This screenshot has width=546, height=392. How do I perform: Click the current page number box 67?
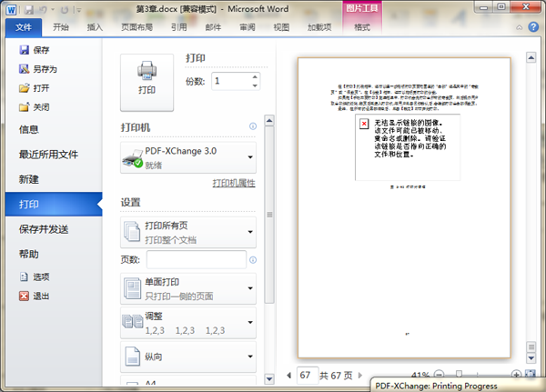click(308, 376)
